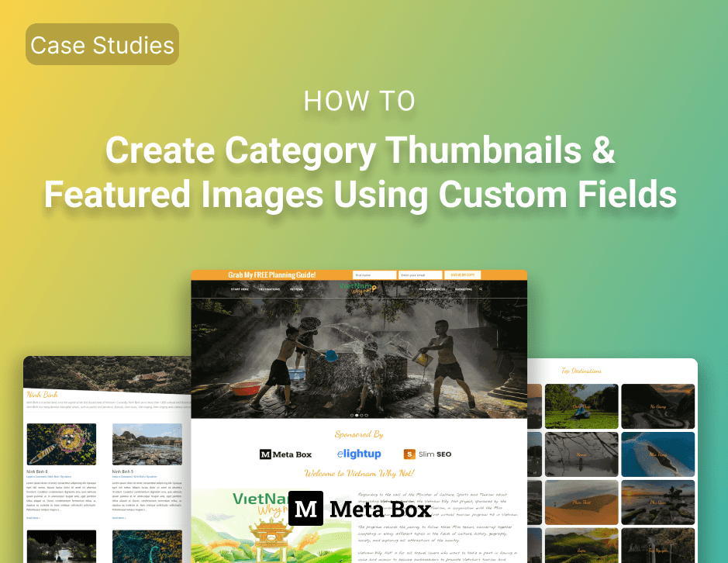Image resolution: width=728 pixels, height=563 pixels.
Task: Open the Destinations menu item
Action: tap(270, 289)
